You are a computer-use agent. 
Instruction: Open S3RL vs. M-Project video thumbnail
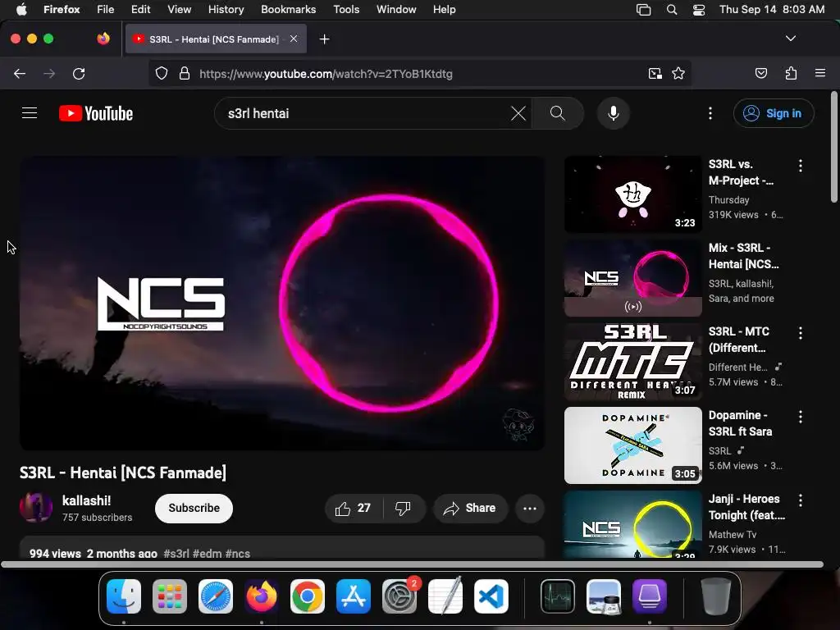(x=632, y=194)
